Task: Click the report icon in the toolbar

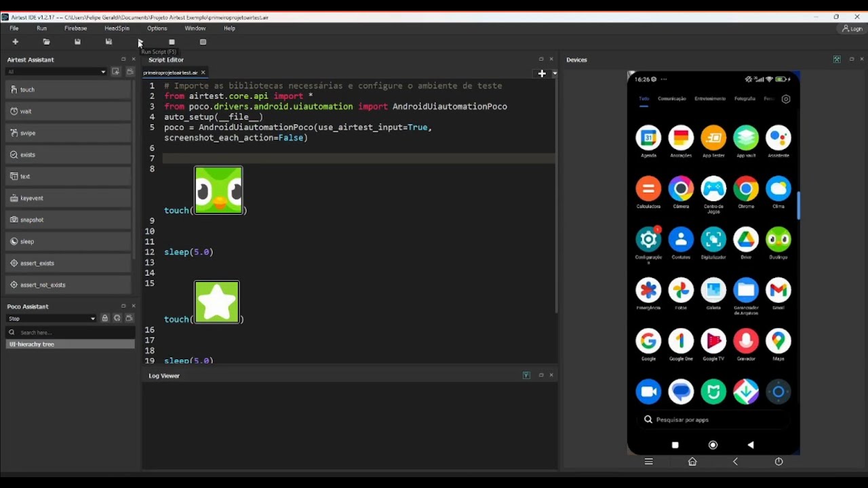Action: pyautogui.click(x=203, y=42)
